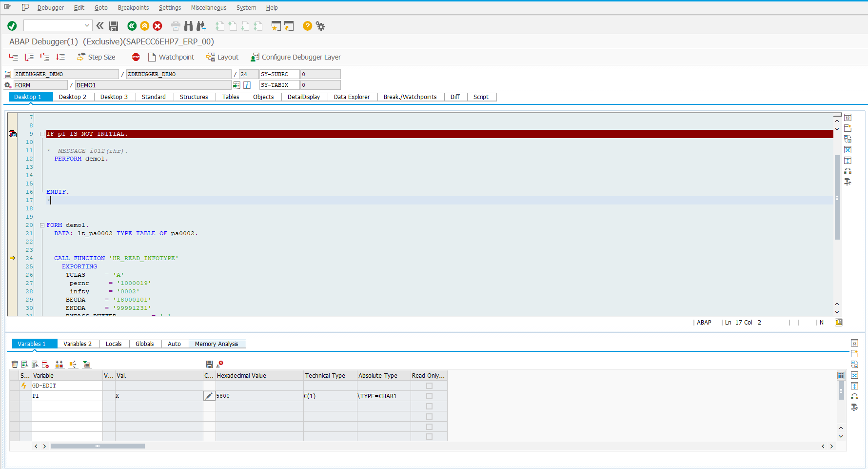Image resolution: width=868 pixels, height=469 pixels.
Task: Click the GD-EDIT variable cell
Action: 67,386
